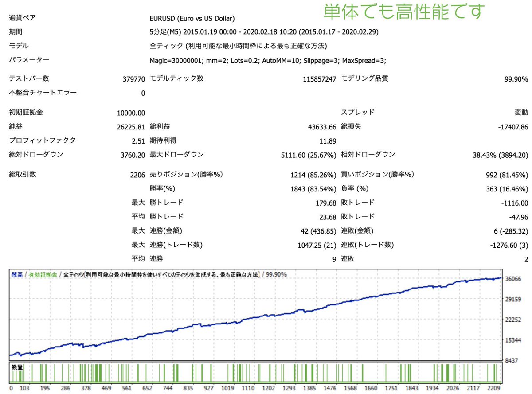Select the 全ティック model description in the table
This screenshot has height=394, width=532.
point(237,46)
